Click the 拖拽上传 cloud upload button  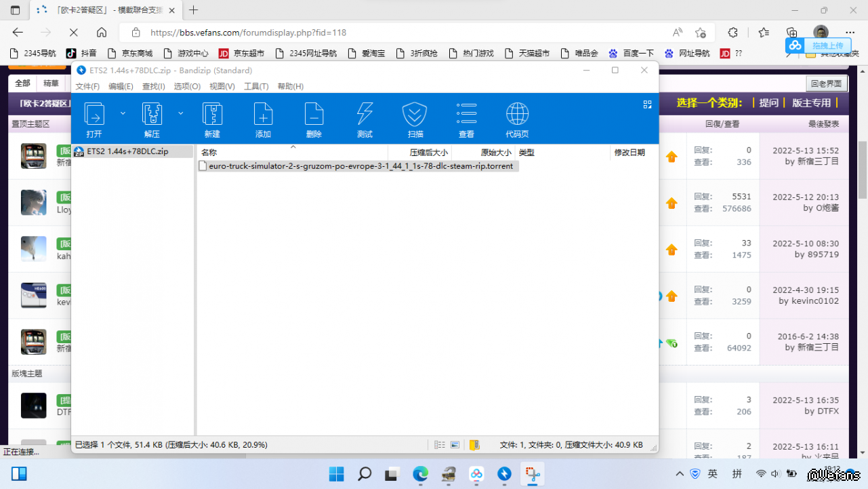pyautogui.click(x=817, y=45)
